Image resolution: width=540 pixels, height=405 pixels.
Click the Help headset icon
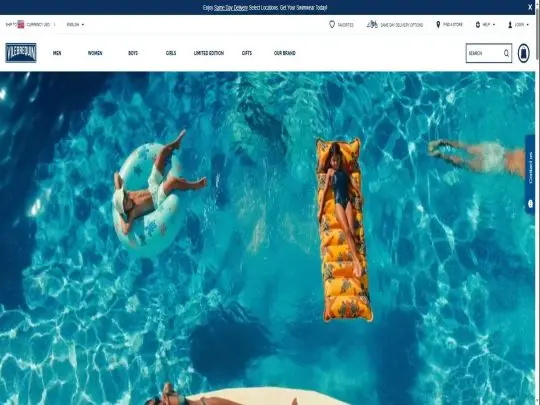point(478,24)
